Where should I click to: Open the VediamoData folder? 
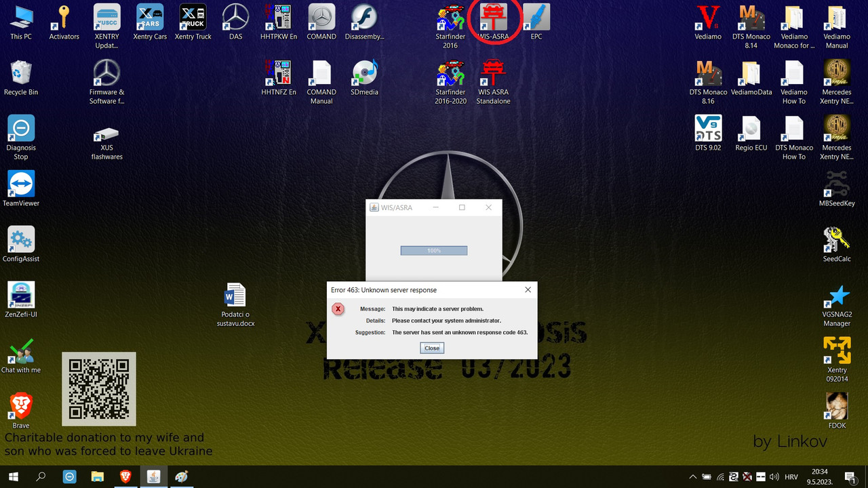pos(751,77)
